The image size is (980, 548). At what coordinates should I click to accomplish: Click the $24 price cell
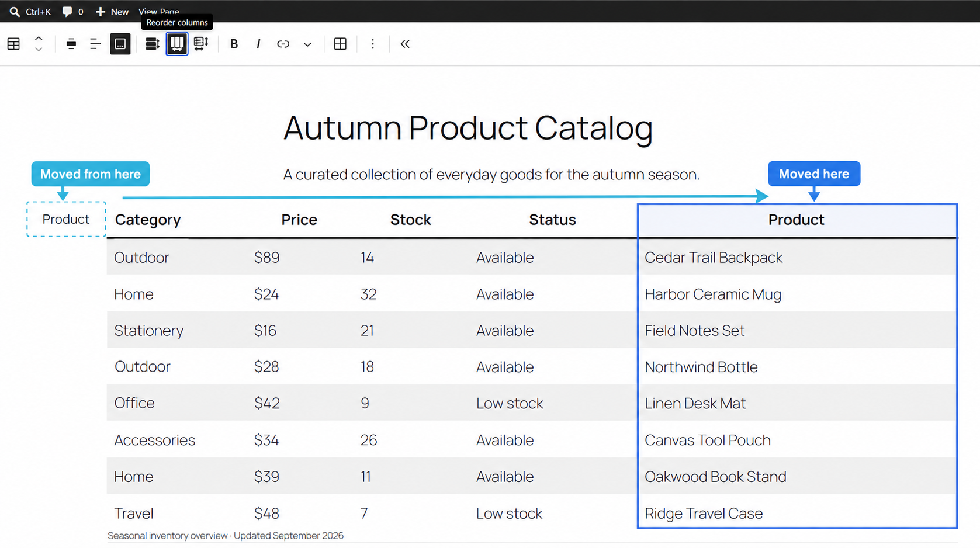266,294
